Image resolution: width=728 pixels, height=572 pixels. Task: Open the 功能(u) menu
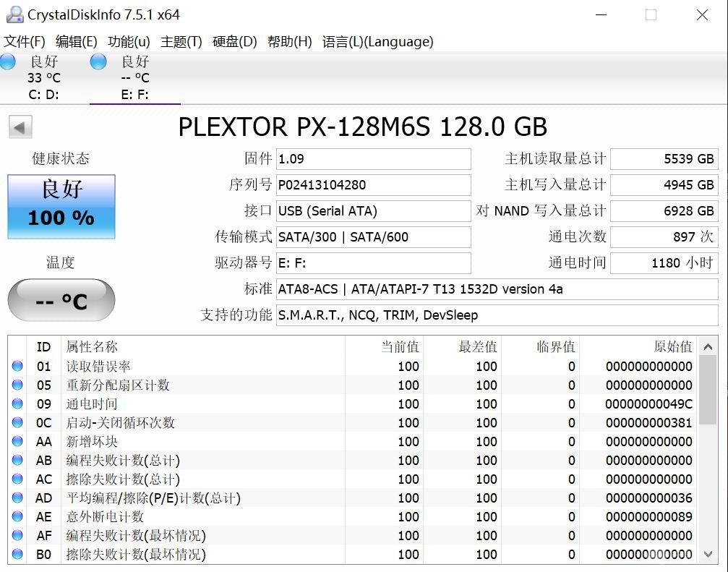coord(129,42)
